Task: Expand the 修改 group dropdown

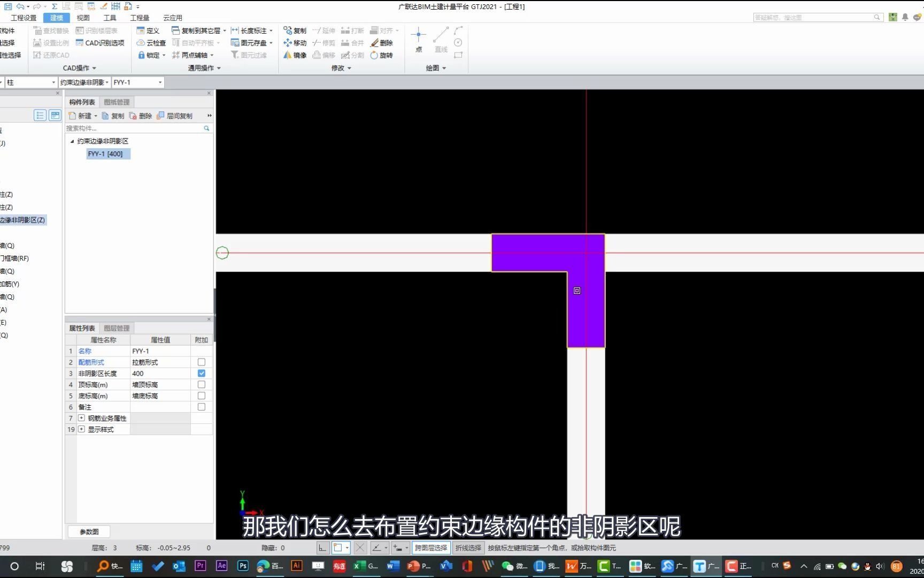Action: tap(342, 68)
